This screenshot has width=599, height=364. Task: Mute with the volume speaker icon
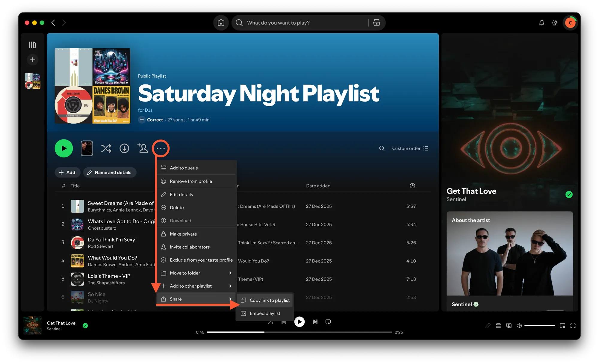tap(519, 326)
